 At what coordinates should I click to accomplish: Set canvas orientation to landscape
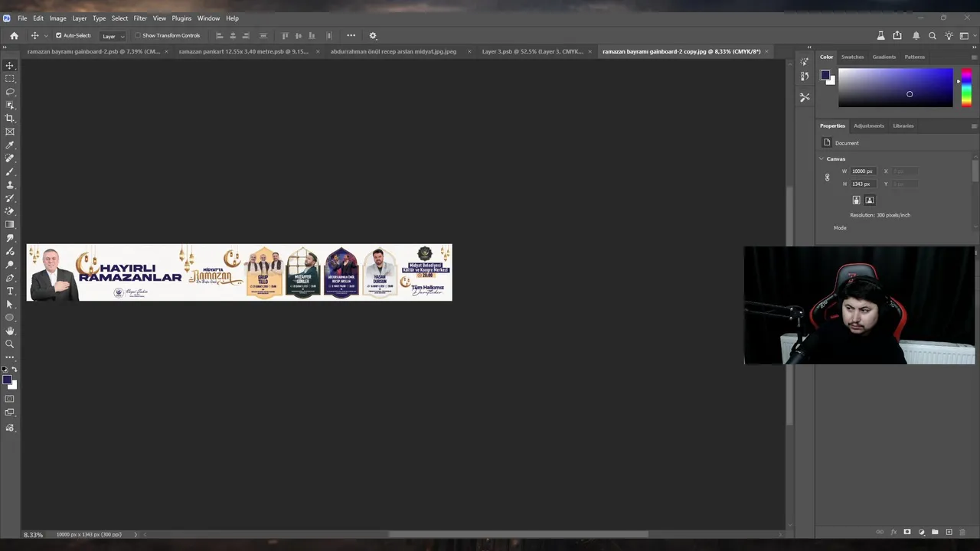point(869,200)
